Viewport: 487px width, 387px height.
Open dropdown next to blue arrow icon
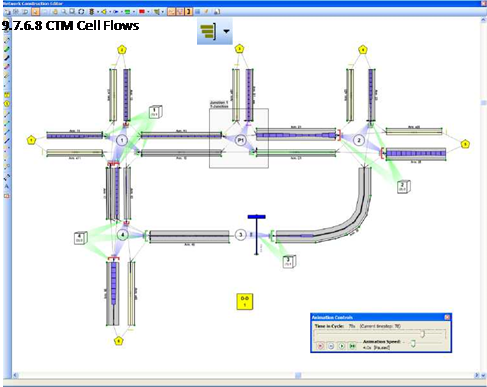(122, 12)
